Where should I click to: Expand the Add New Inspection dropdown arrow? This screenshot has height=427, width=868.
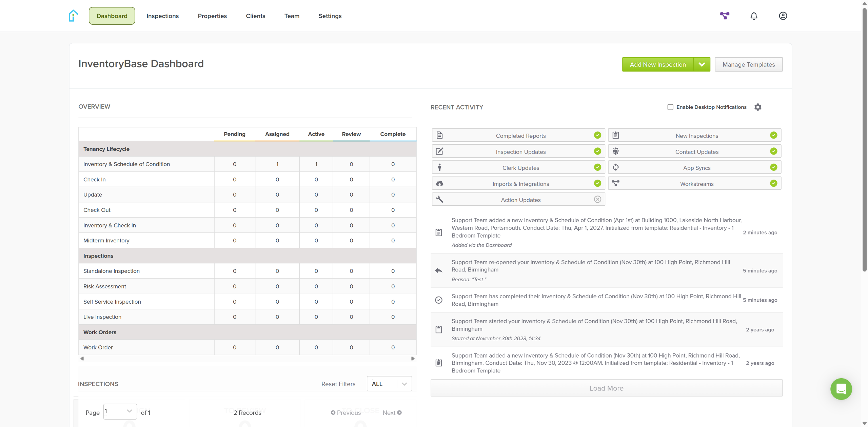click(702, 64)
